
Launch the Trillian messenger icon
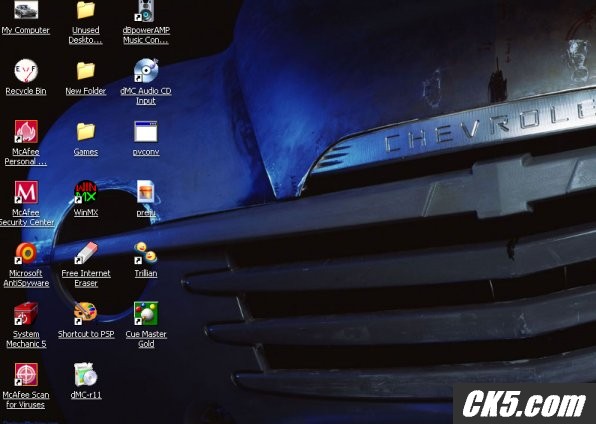pyautogui.click(x=146, y=253)
